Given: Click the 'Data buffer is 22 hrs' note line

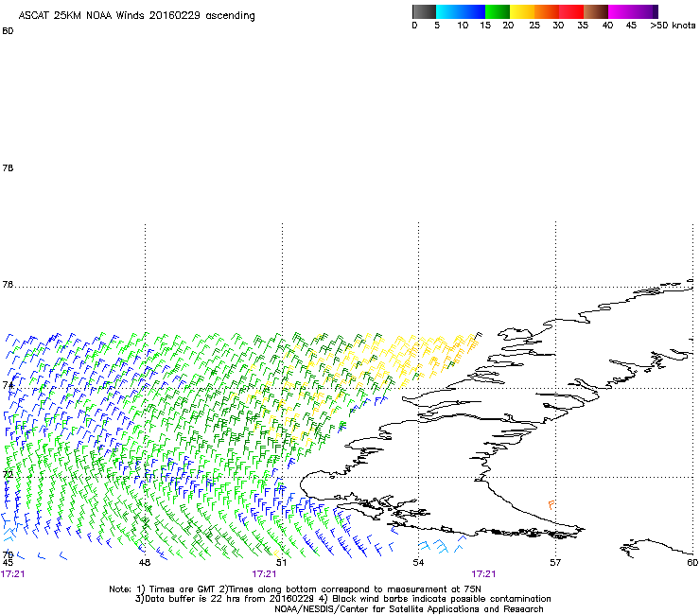Looking at the screenshot, I should 342,599.
